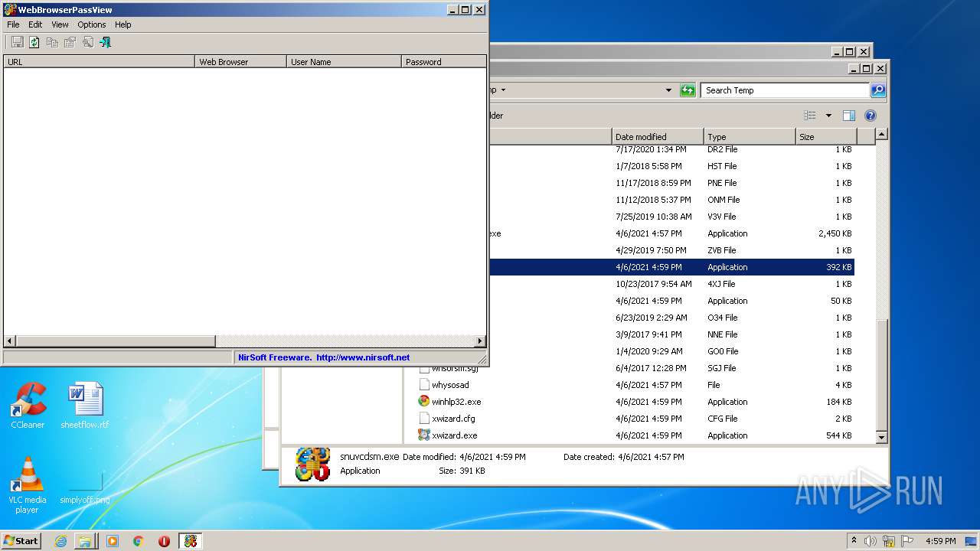Open Internet Explorer from the taskbar

click(60, 541)
